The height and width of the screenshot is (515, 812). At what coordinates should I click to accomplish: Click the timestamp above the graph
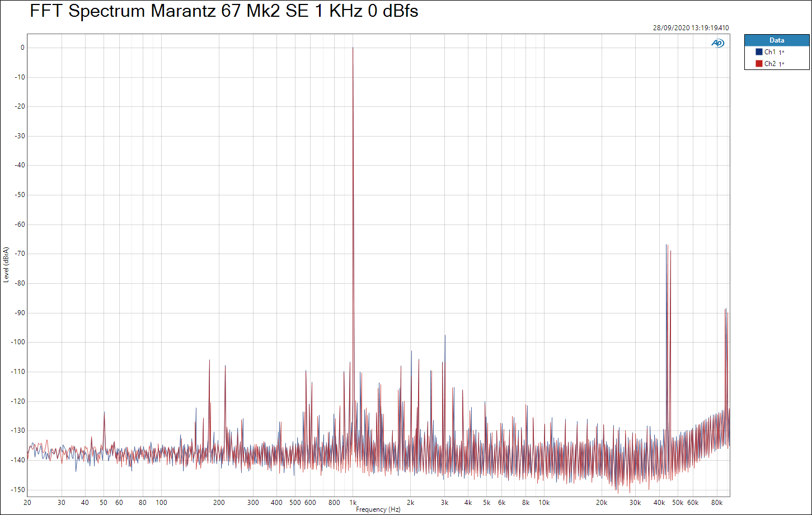pyautogui.click(x=691, y=28)
